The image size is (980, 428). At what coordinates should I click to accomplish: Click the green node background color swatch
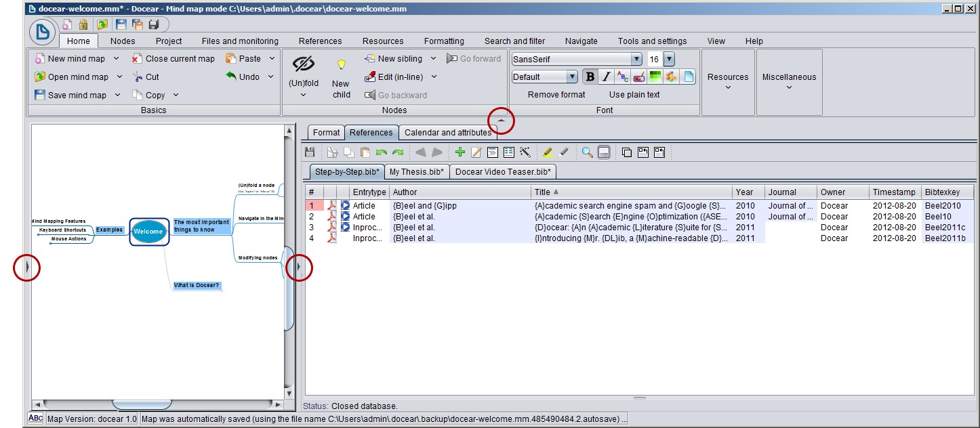(x=655, y=77)
